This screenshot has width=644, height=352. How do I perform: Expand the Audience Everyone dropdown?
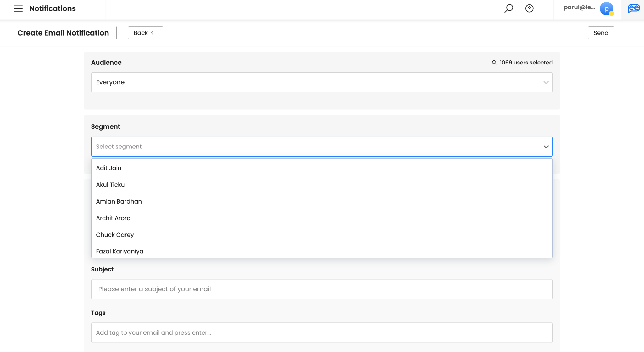point(321,82)
